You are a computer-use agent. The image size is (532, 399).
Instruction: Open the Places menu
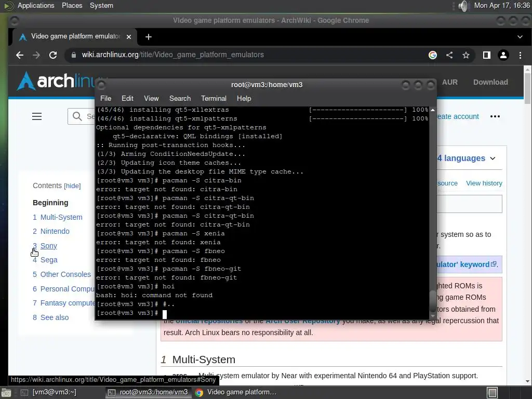tap(72, 5)
